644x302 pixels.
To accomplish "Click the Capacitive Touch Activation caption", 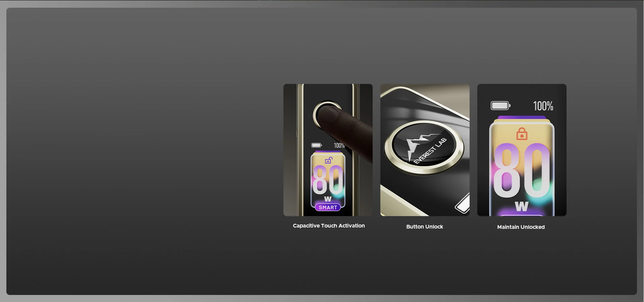I will [x=329, y=226].
